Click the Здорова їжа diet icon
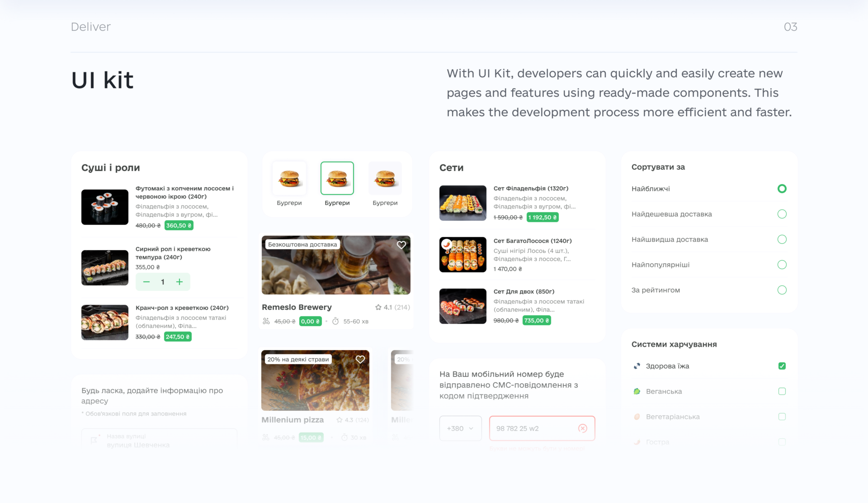 pos(637,366)
